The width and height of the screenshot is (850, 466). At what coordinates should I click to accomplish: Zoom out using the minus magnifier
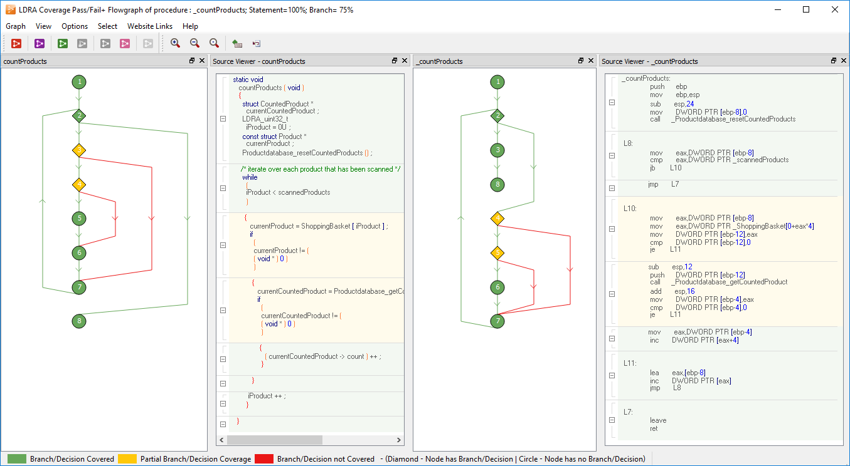pos(195,43)
